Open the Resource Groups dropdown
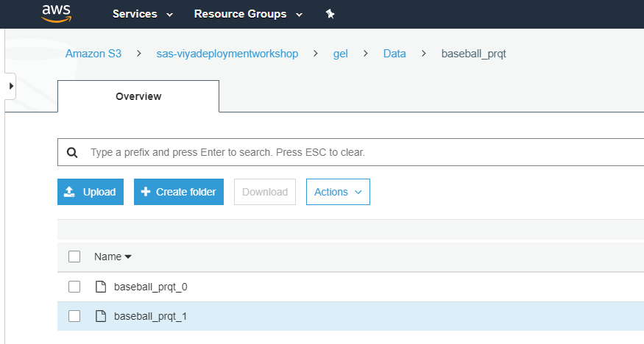The image size is (644, 344). (x=248, y=14)
